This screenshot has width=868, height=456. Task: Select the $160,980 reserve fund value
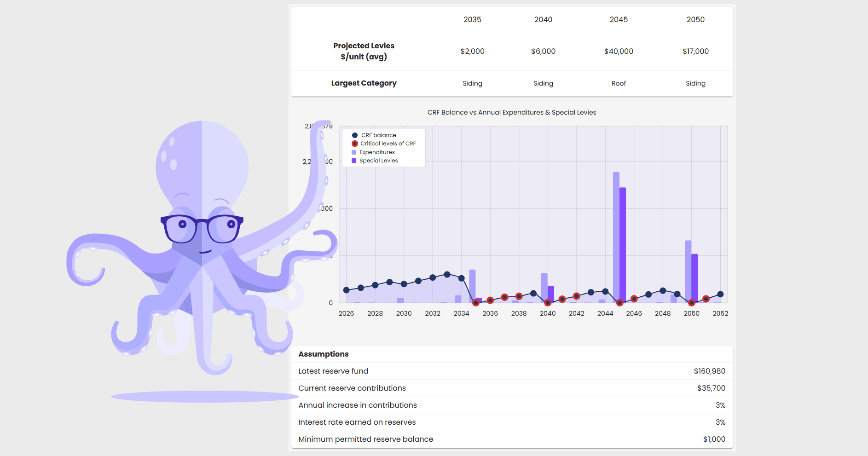point(710,371)
